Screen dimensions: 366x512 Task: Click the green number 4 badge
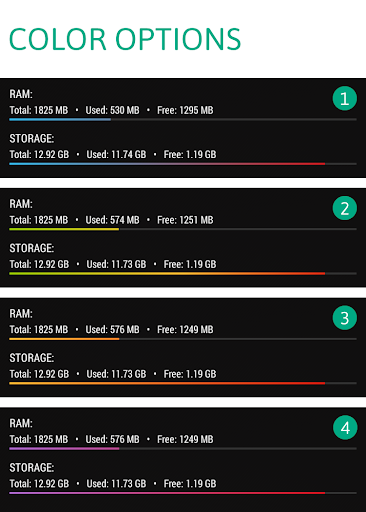tap(345, 427)
